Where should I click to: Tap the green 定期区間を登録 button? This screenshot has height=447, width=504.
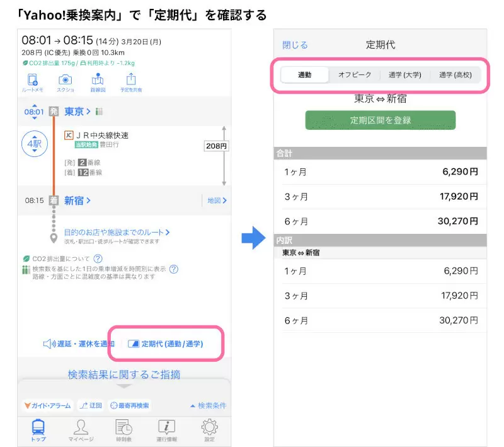point(381,120)
